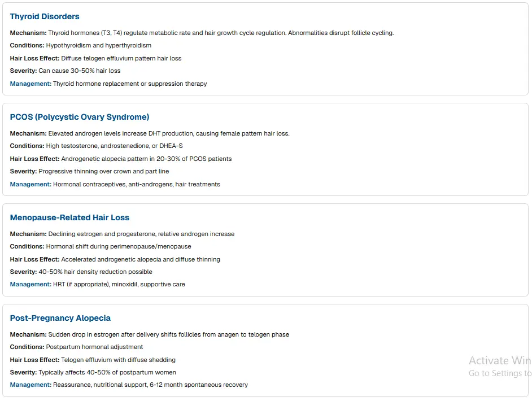The width and height of the screenshot is (532, 401).
Task: Click Management label in Post-Pregnancy Alopecia card
Action: [30, 385]
